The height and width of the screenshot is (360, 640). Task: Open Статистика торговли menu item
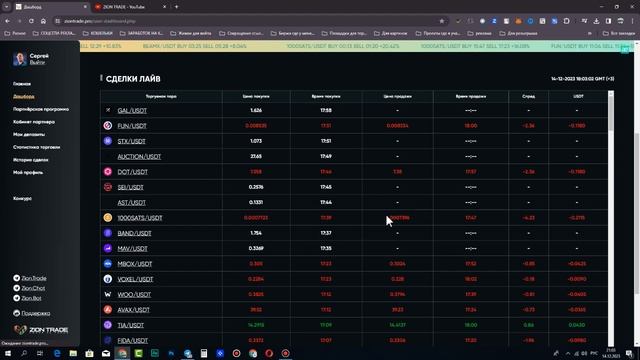click(x=36, y=147)
